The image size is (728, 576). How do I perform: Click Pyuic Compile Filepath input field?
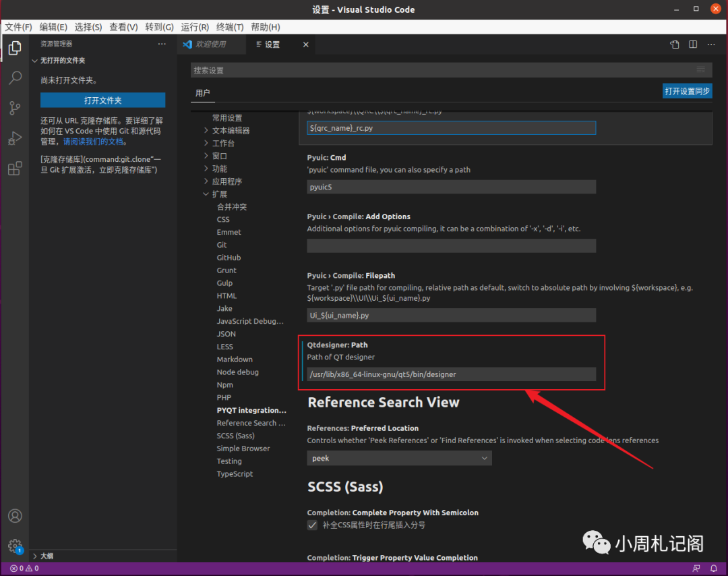451,315
